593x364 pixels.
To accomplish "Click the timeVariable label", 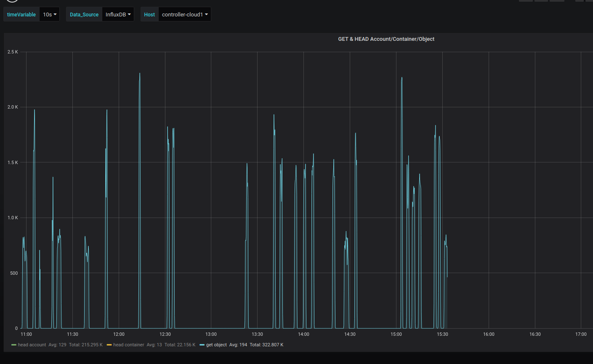I will coord(21,14).
